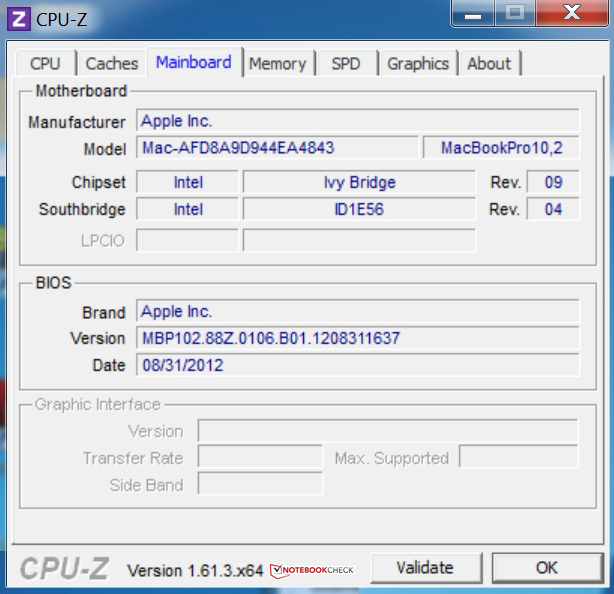The width and height of the screenshot is (614, 594).
Task: Close the CPU-Z window
Action: click(572, 14)
